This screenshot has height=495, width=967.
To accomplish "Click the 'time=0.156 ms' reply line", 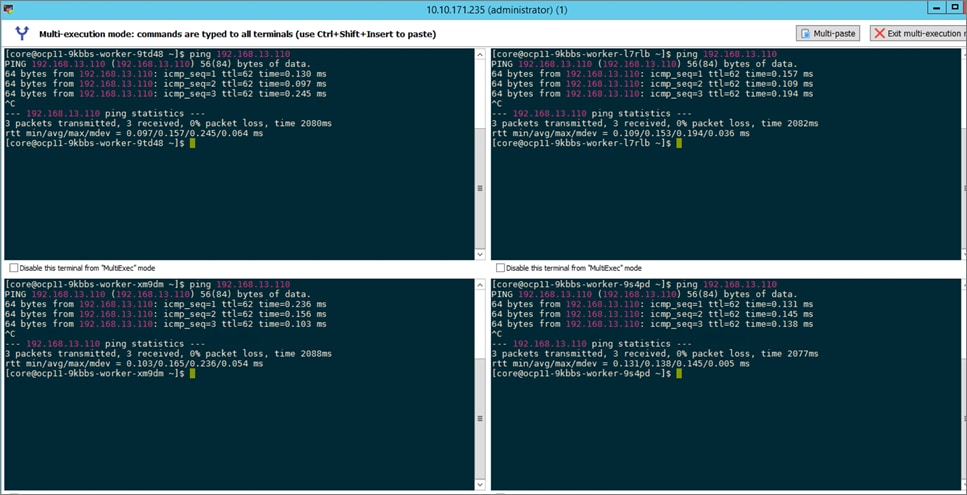I will click(166, 314).
